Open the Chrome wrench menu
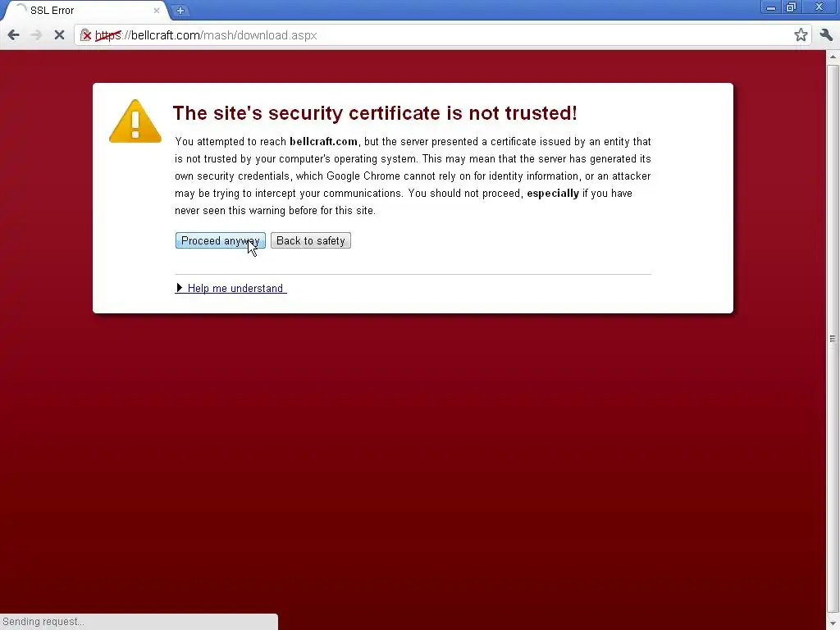 (826, 35)
